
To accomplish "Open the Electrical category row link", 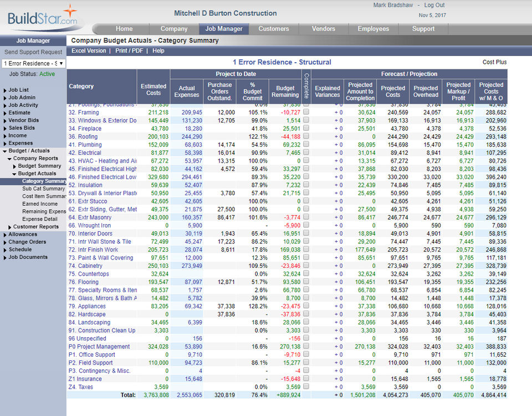I will point(85,153).
